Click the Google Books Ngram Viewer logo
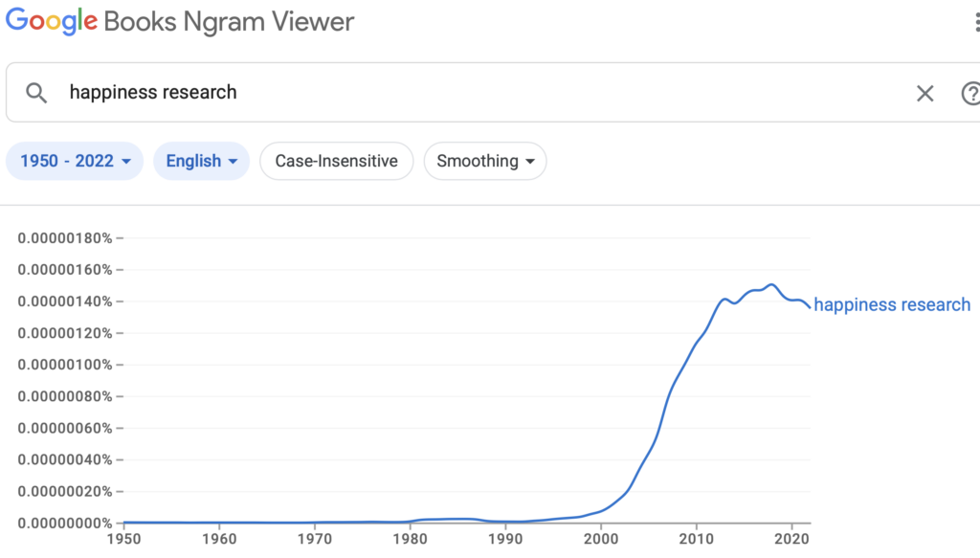The height and width of the screenshot is (558, 980). click(180, 21)
